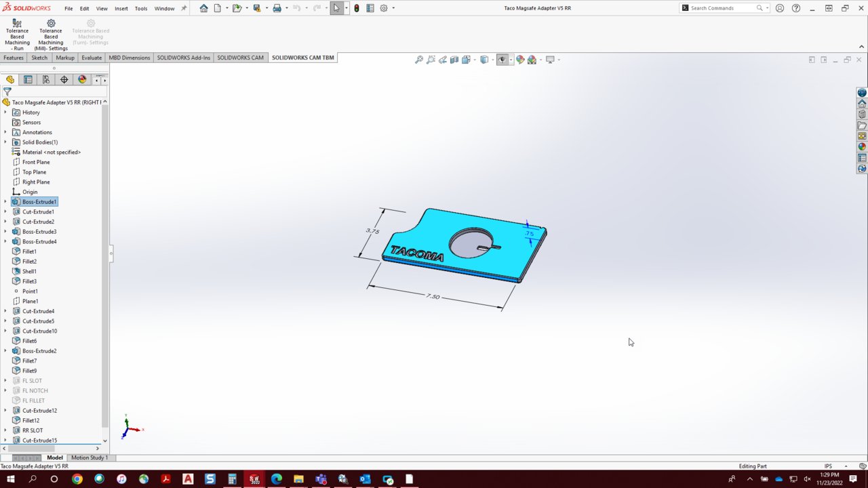
Task: Open the Insert menu
Action: coord(121,9)
